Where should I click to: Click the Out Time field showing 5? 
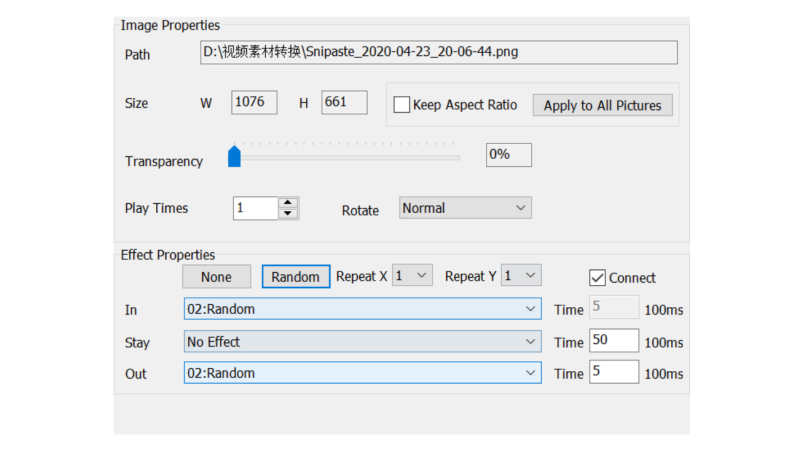pos(614,371)
